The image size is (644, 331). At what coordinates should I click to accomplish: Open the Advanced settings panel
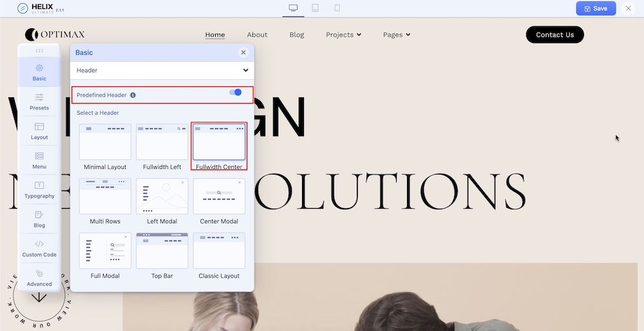39,278
